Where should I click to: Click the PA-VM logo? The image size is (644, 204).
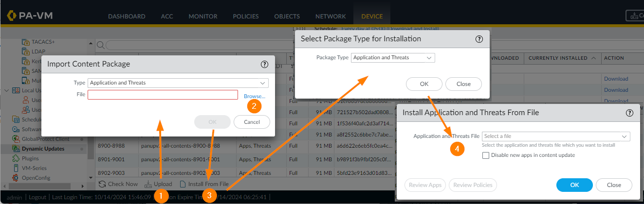point(30,16)
